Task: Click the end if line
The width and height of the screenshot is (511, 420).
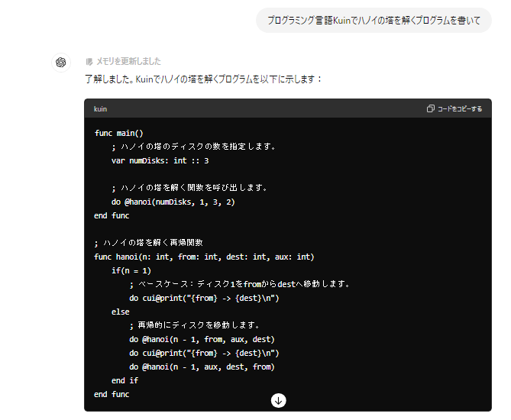Action: click(x=125, y=380)
